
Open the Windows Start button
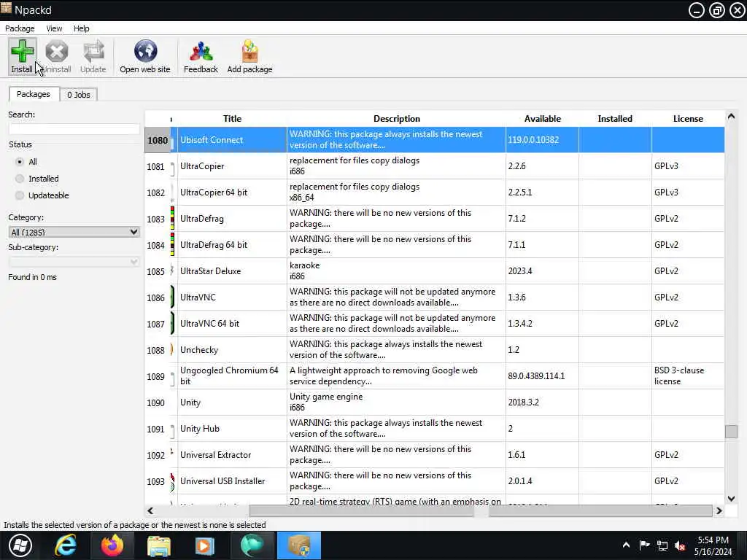click(20, 545)
